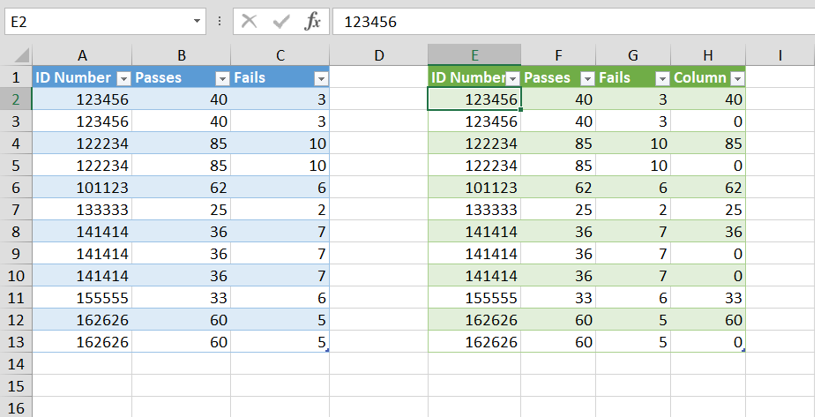Select row 11 header

(x=16, y=297)
